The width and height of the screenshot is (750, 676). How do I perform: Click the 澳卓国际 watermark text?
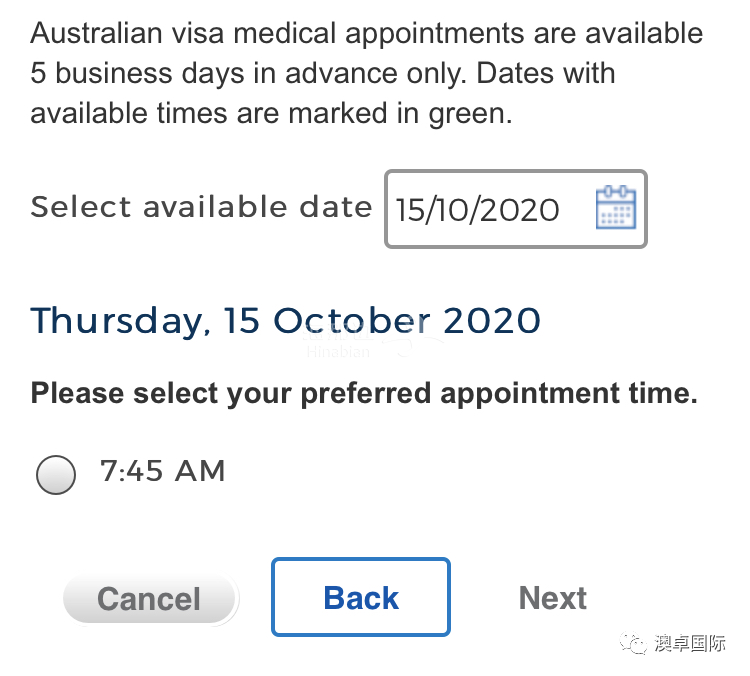click(x=690, y=643)
